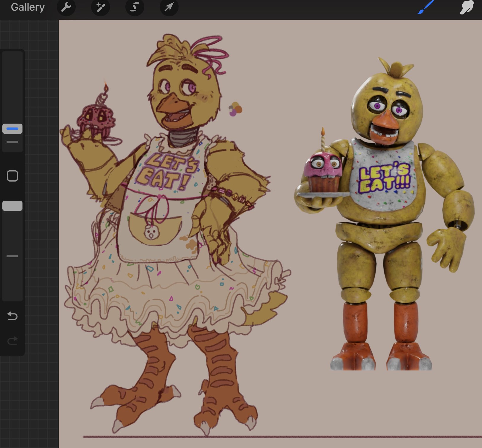Open the Adjustments magic wand menu
Image resolution: width=482 pixels, height=448 pixels.
(x=100, y=7)
